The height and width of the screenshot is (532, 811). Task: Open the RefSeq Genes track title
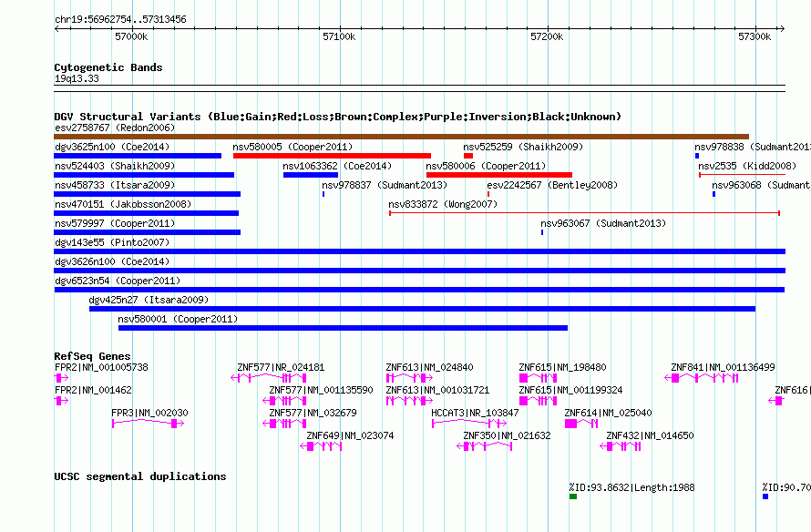(x=92, y=355)
